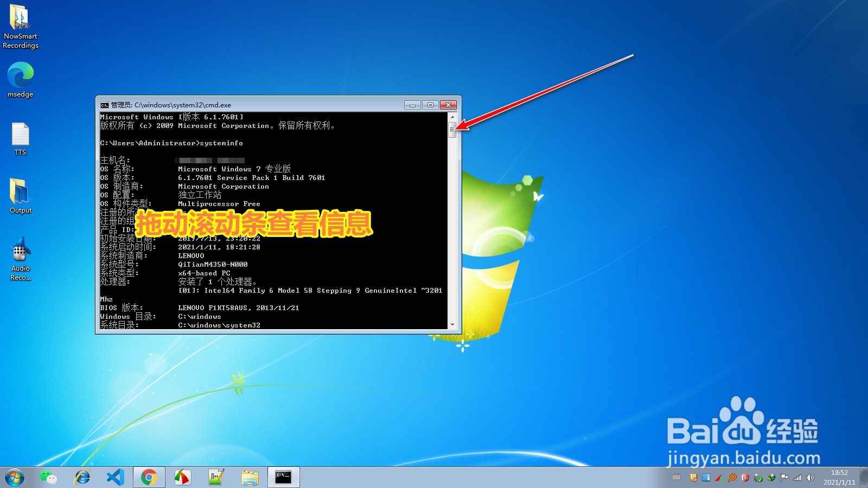The image size is (868, 488).
Task: Select the Output folder on desktop
Action: (20, 196)
